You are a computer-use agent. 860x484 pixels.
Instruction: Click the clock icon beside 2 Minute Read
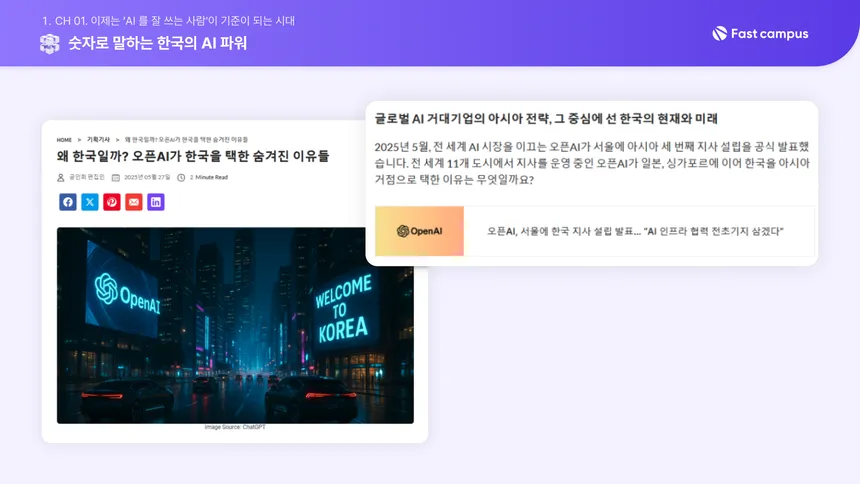(181, 177)
